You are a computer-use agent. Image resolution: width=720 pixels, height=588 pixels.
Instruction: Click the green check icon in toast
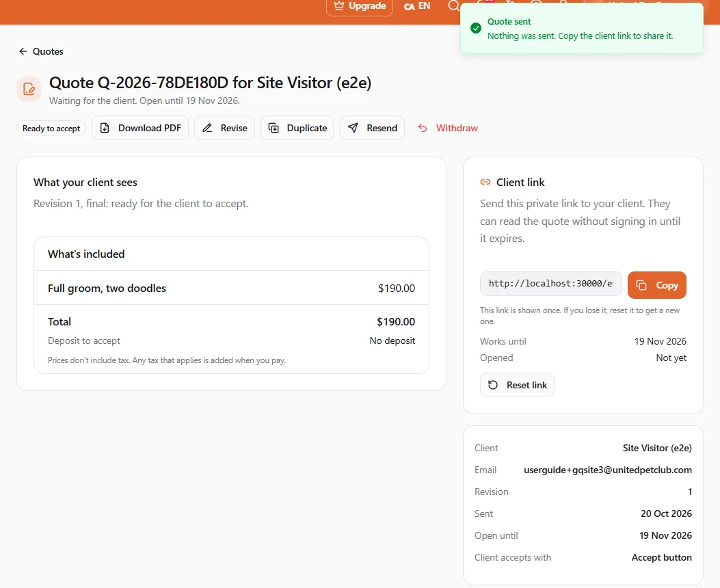pyautogui.click(x=476, y=28)
